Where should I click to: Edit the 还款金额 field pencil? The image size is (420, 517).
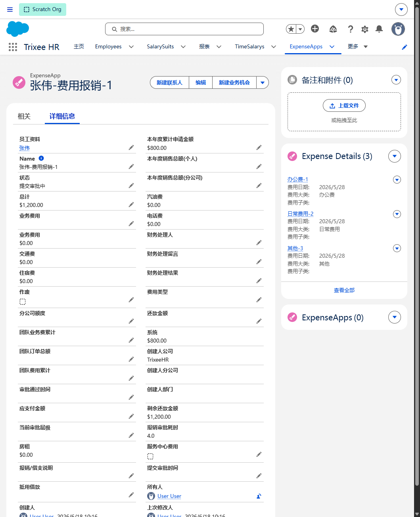pos(259,321)
